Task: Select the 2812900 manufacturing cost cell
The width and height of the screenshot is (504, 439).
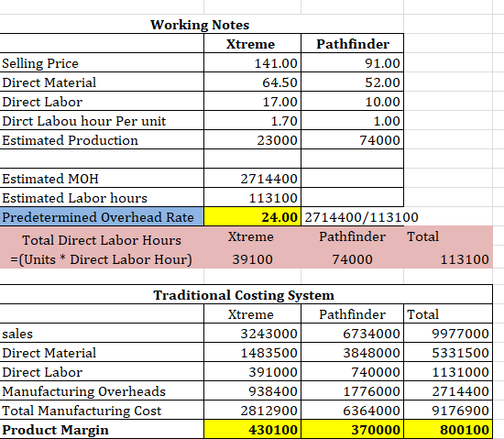Action: [252, 411]
